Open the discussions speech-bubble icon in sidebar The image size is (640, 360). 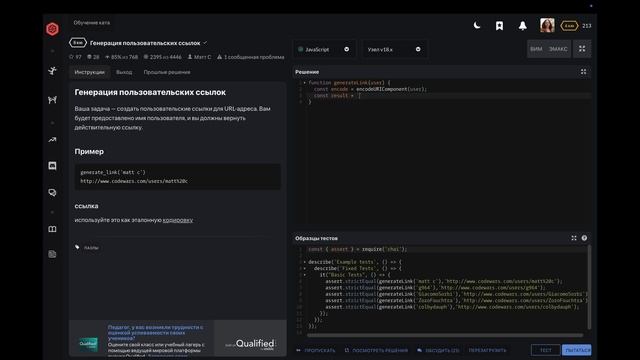[52, 193]
